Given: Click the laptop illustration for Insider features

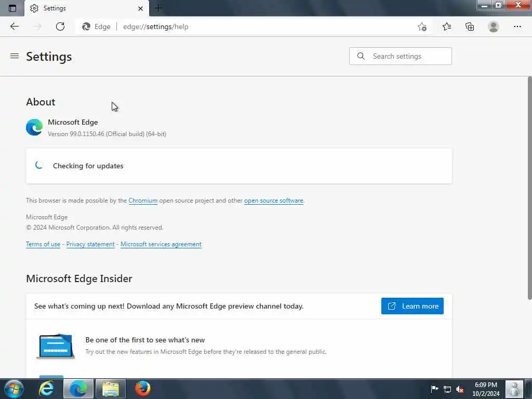Looking at the screenshot, I should [x=56, y=345].
